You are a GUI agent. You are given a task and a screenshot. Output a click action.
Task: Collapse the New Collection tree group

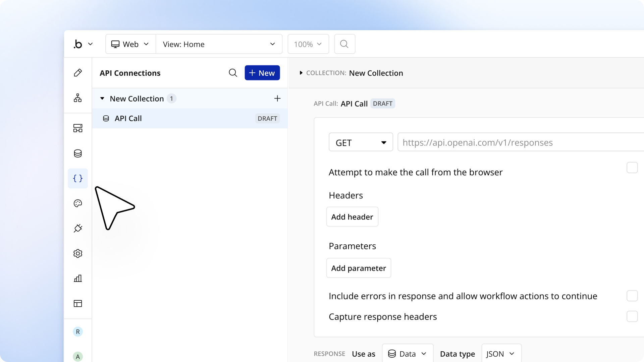(x=102, y=99)
